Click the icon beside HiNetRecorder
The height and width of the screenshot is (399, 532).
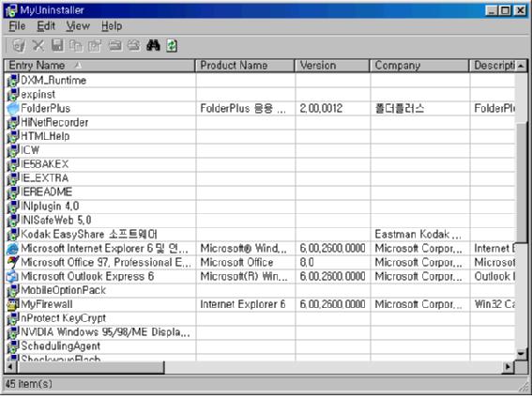pos(13,123)
